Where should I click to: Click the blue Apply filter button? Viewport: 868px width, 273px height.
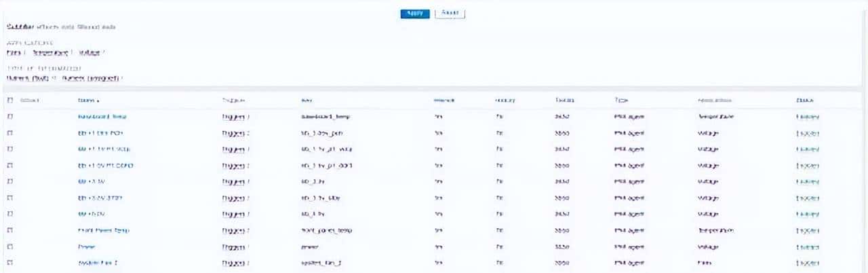[414, 13]
